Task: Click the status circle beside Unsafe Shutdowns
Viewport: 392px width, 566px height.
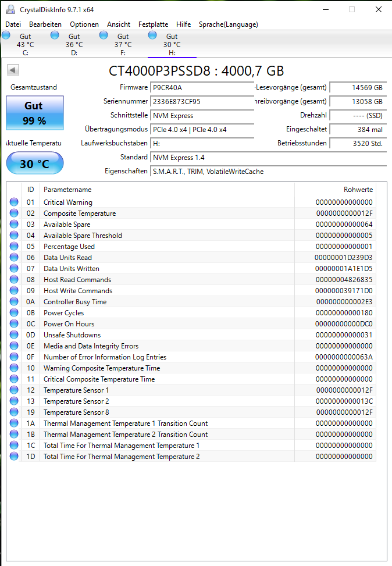Action: pos(14,334)
